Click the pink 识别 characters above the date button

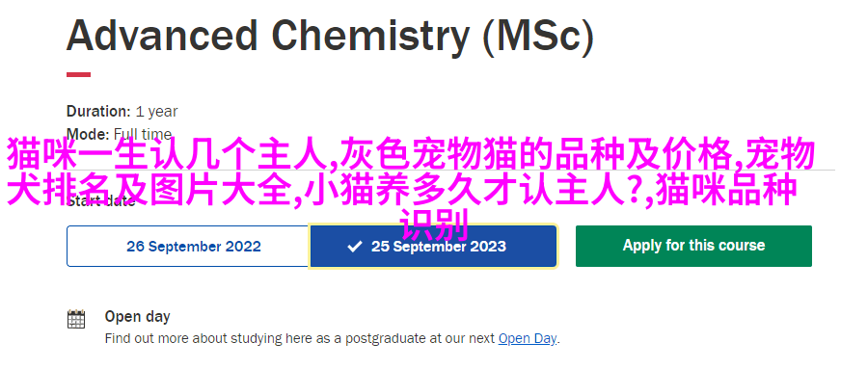[435, 225]
